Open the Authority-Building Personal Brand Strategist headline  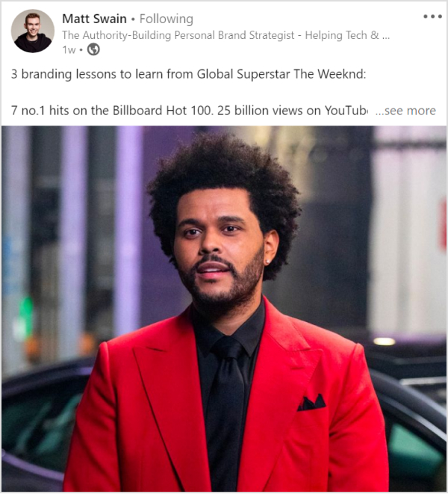point(225,35)
